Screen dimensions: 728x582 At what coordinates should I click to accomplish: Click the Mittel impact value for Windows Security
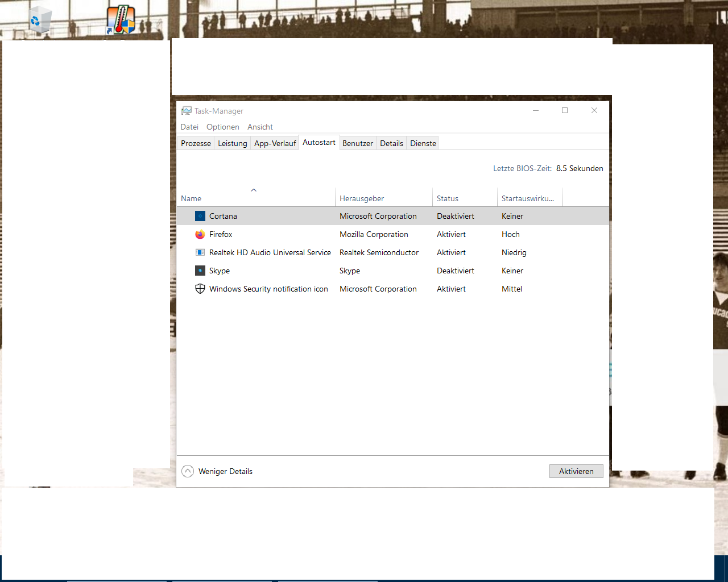coord(512,289)
